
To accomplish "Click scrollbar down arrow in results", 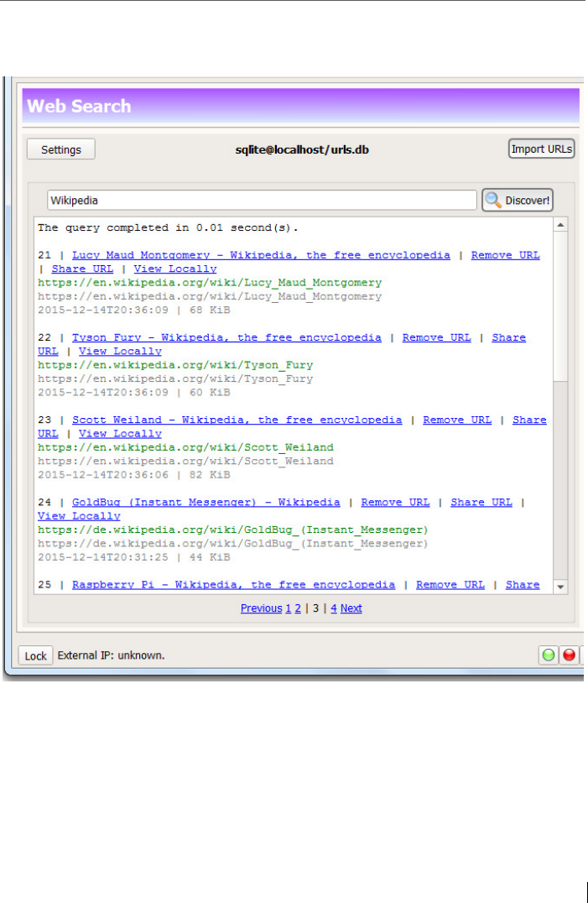I will click(x=560, y=587).
